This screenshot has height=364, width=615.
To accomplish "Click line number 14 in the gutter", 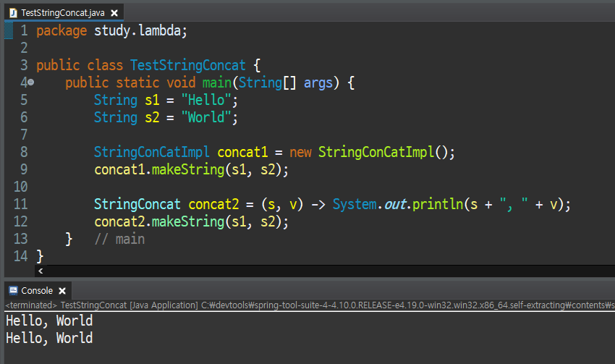I will [20, 256].
